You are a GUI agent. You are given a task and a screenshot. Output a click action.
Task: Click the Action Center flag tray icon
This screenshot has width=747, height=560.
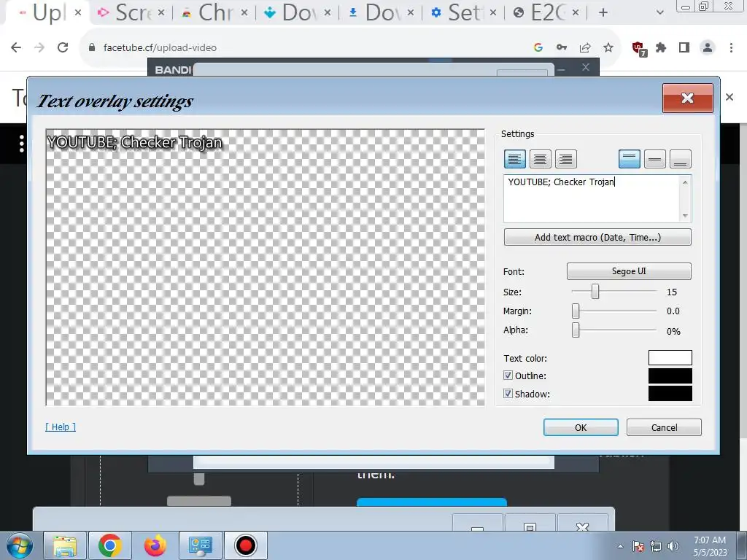coord(638,546)
